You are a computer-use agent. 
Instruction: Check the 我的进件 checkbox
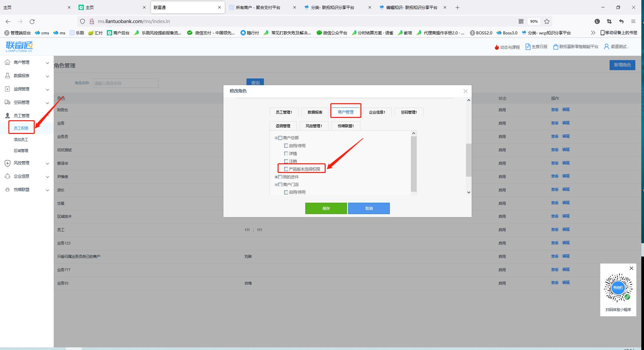pos(280,177)
